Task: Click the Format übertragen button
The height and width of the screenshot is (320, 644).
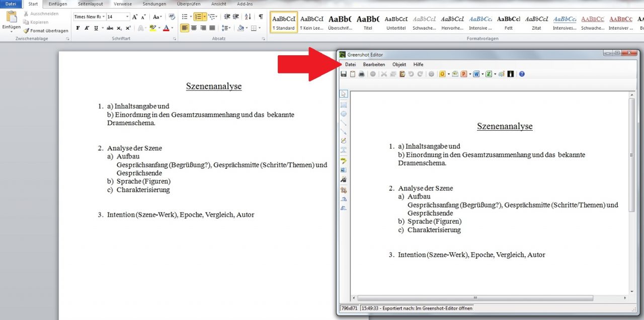Action: [45, 31]
